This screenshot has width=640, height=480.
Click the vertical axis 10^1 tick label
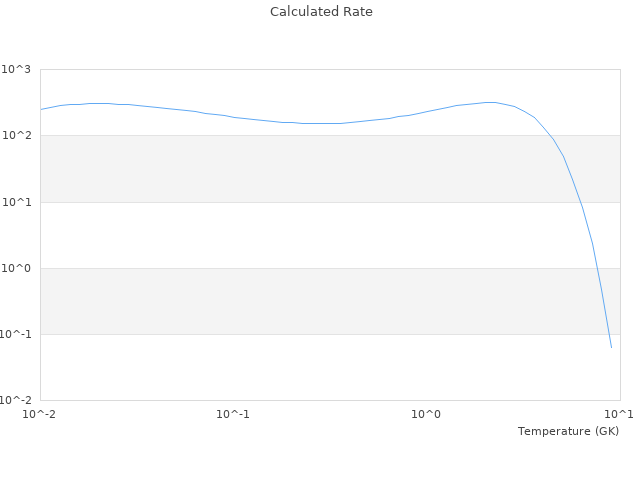(x=16, y=202)
